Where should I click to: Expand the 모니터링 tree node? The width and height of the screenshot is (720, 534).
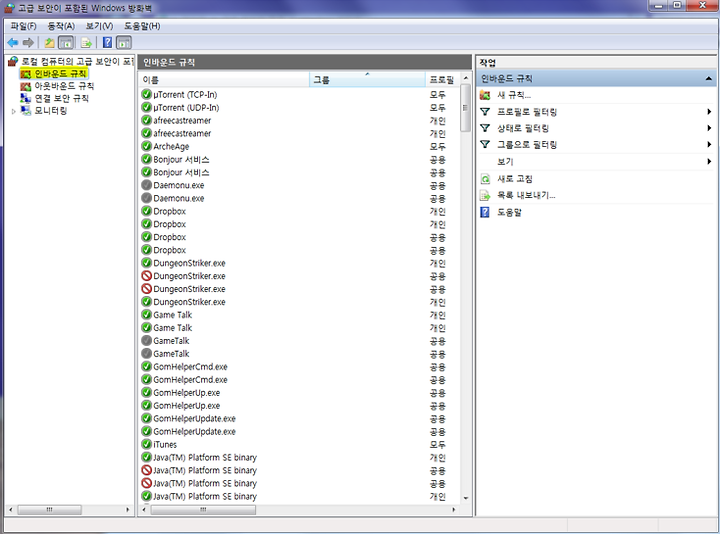click(x=14, y=111)
